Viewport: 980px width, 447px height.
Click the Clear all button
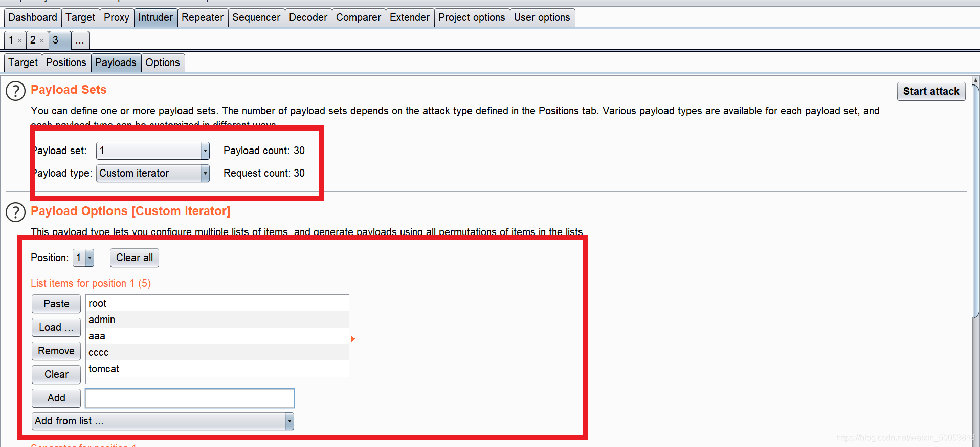click(x=135, y=258)
